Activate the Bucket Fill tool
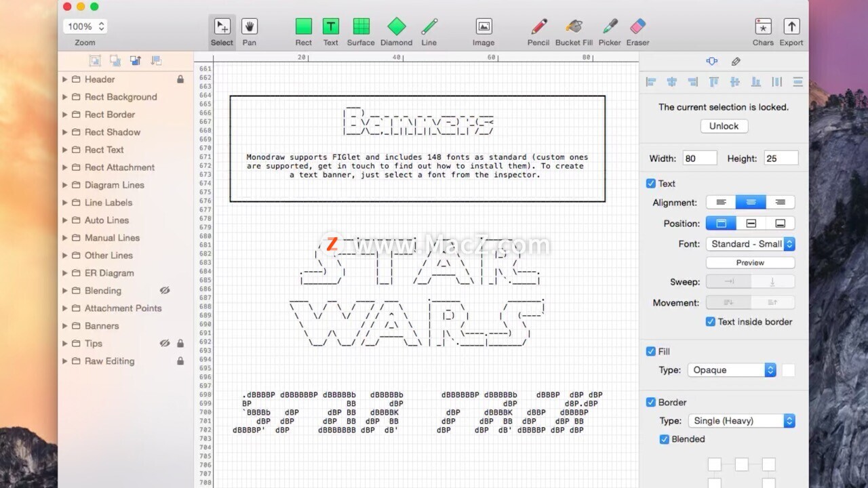The width and height of the screenshot is (868, 488). pyautogui.click(x=574, y=32)
